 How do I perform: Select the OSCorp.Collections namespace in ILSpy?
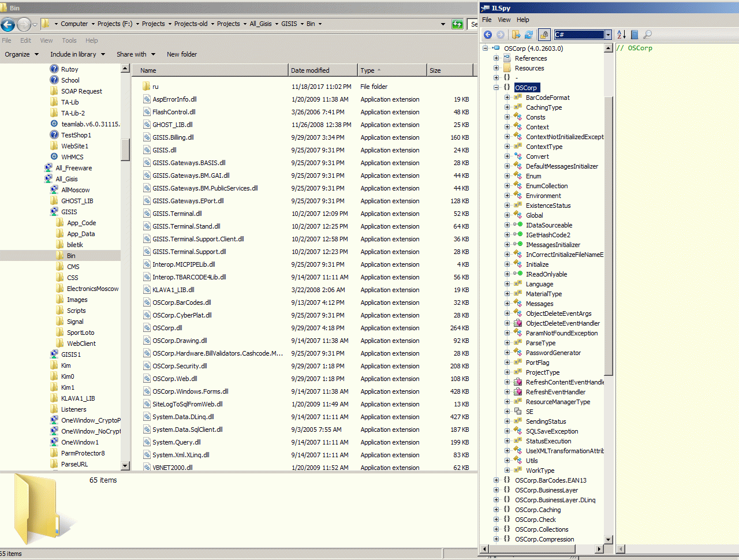pyautogui.click(x=542, y=529)
